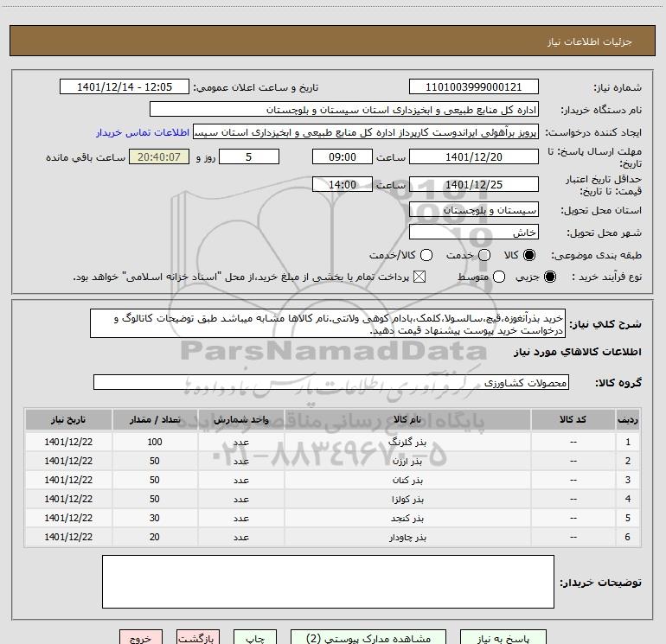
Task: Click the request creator name field
Action: click(x=366, y=131)
